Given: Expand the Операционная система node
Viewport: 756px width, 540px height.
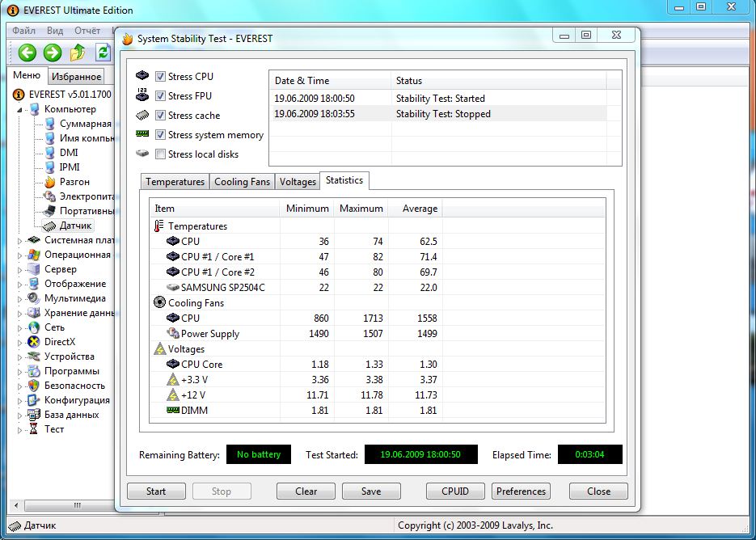Looking at the screenshot, I should 19,255.
